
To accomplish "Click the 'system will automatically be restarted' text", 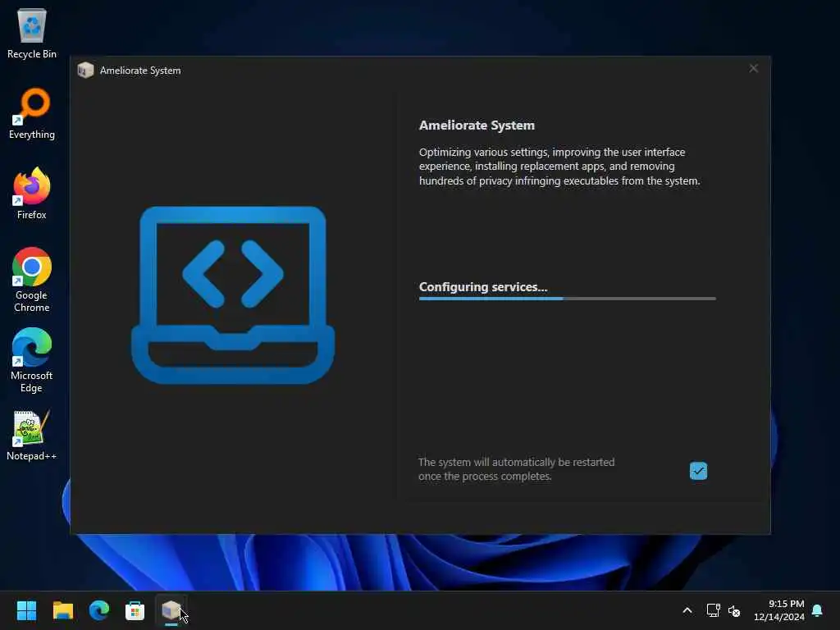I will (x=517, y=468).
